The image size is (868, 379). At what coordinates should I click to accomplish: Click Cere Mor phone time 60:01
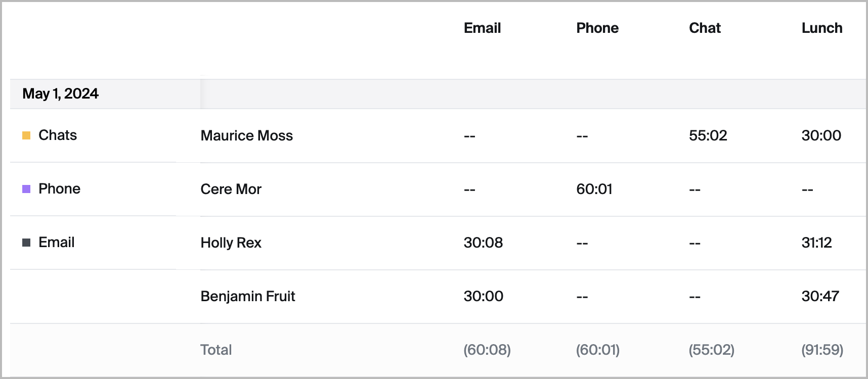(594, 189)
